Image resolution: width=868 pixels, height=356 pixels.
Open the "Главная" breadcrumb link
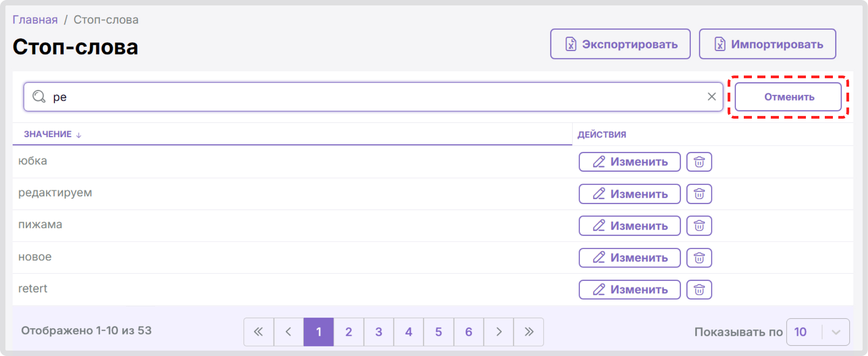click(35, 20)
